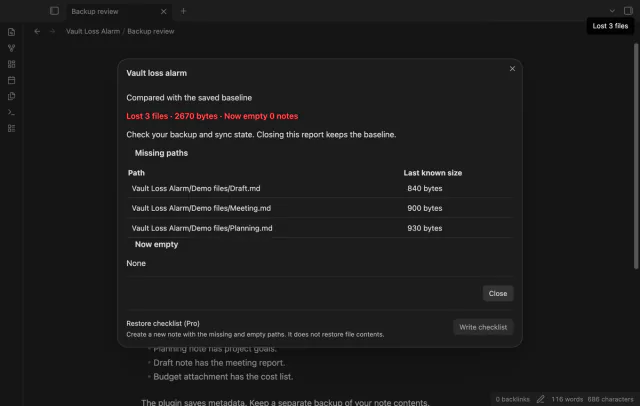The height and width of the screenshot is (406, 640).
Task: Toggle the right sidebar icon
Action: tap(628, 11)
